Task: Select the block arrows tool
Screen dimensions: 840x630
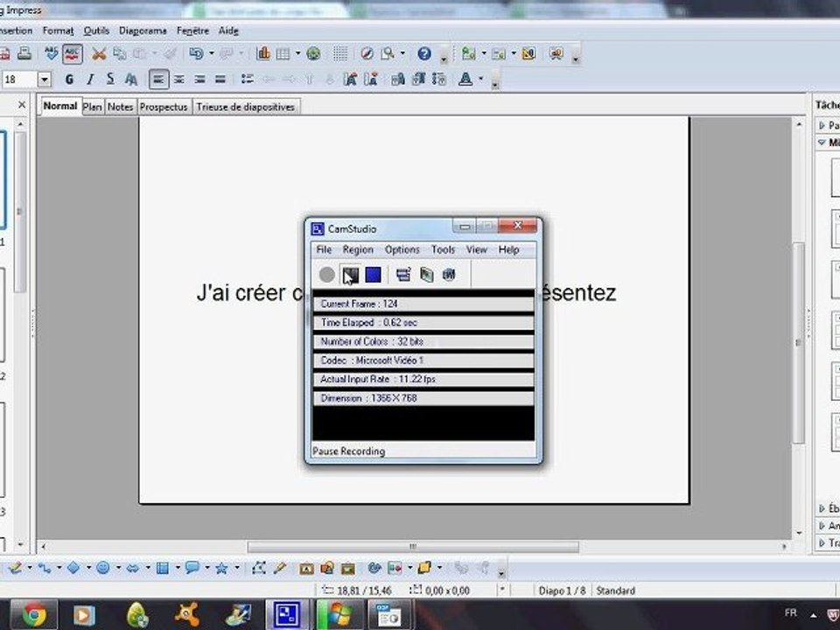Action: (132, 568)
